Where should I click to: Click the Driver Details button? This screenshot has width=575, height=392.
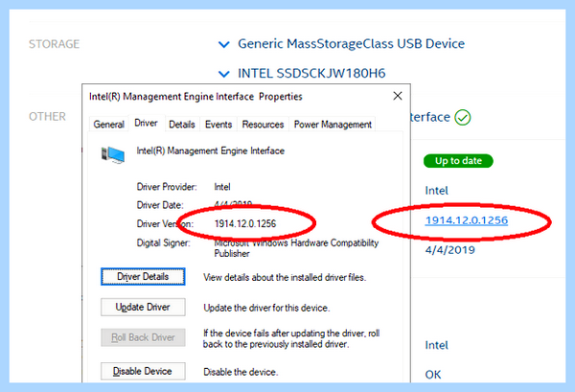pyautogui.click(x=143, y=276)
